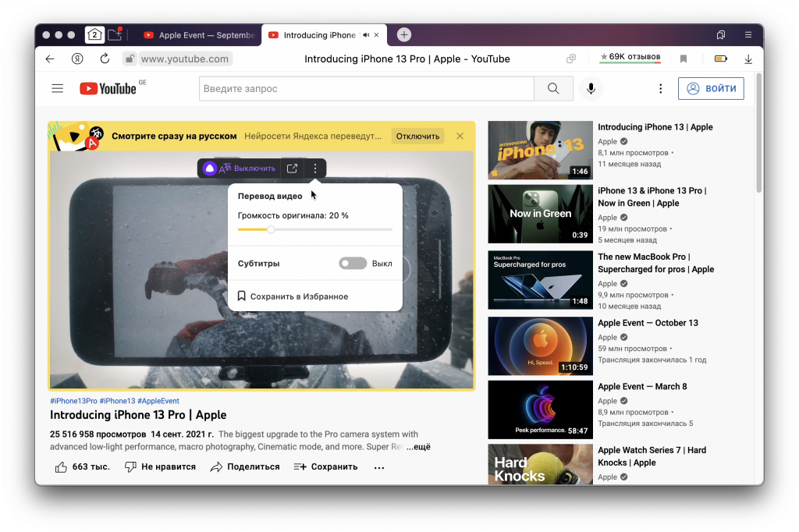The width and height of the screenshot is (799, 532).
Task: Switch to Apple Event September tab
Action: tap(200, 35)
